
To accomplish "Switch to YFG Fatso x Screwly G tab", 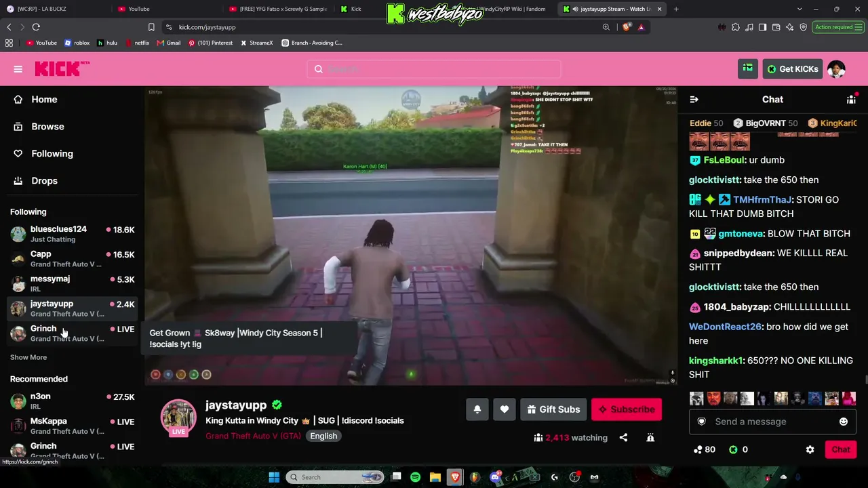I will coord(277,9).
